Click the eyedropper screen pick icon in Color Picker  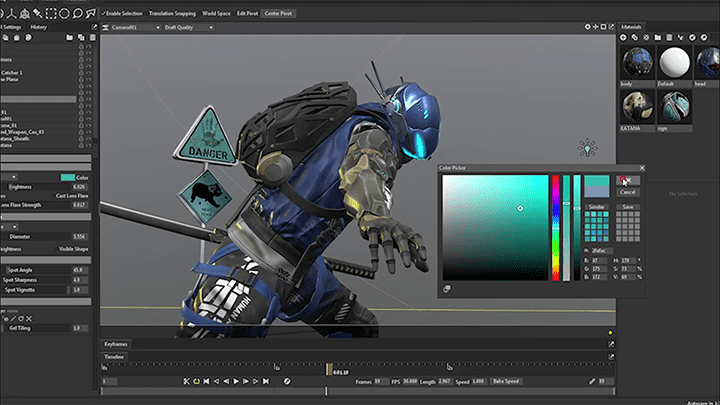pos(447,289)
